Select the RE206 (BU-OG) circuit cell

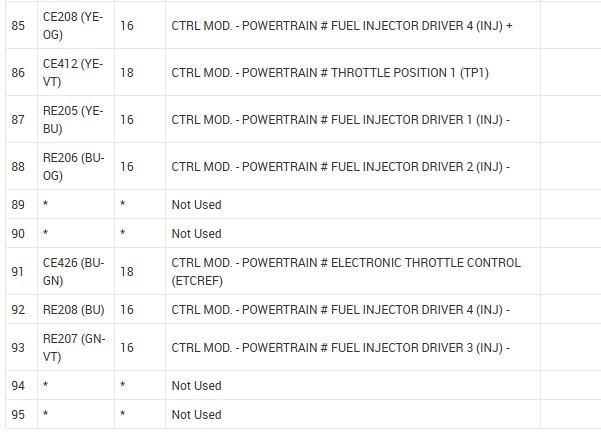point(72,166)
